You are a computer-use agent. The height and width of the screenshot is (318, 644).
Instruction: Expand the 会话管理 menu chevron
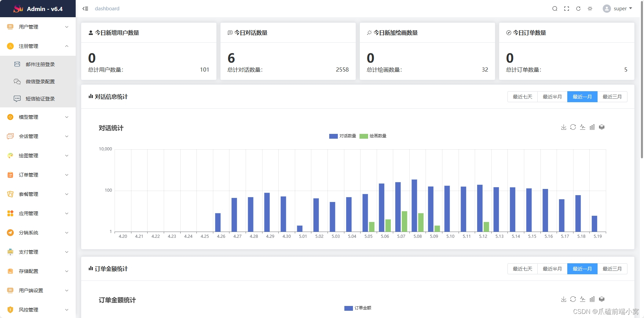(x=67, y=136)
